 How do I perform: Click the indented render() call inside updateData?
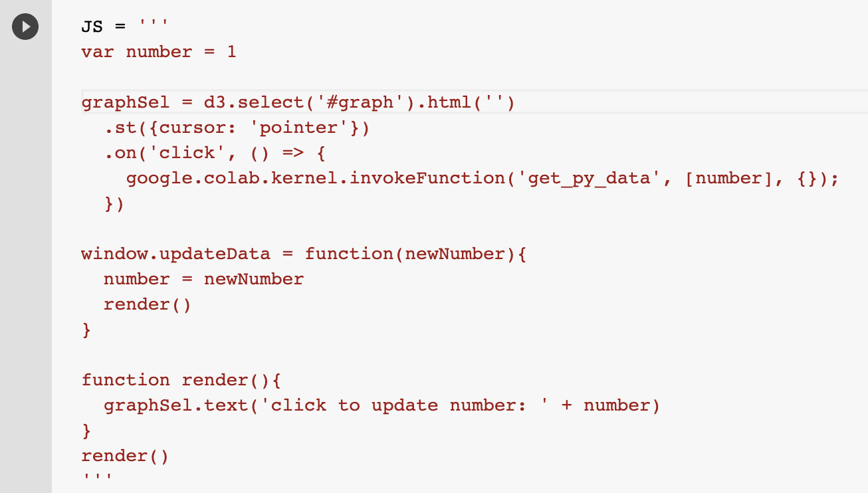147,304
